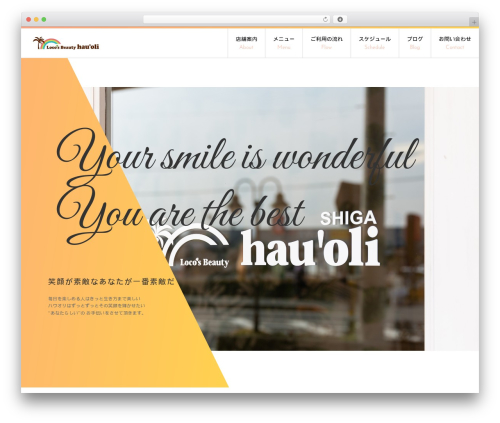Open the スケジュール Schedule nav item

374,43
